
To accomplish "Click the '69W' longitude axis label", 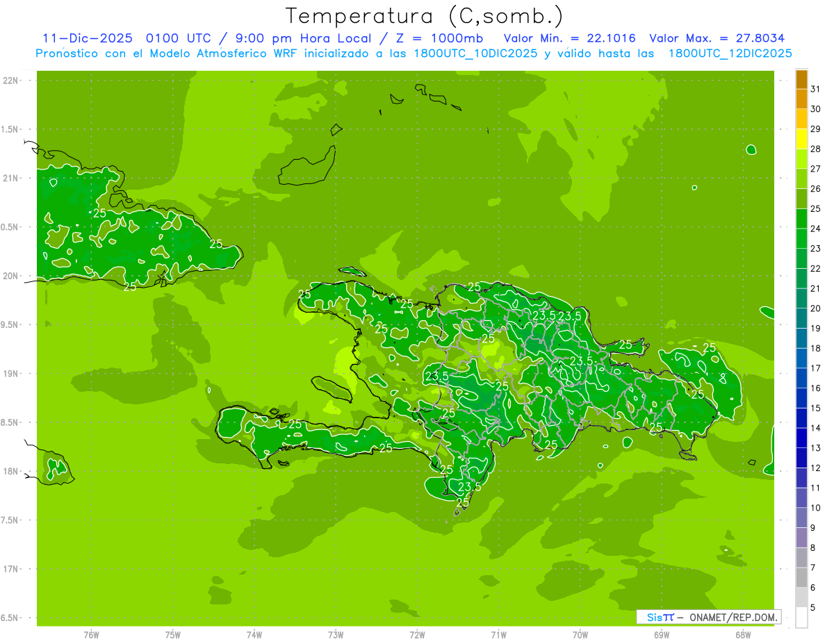I will pyautogui.click(x=662, y=634).
